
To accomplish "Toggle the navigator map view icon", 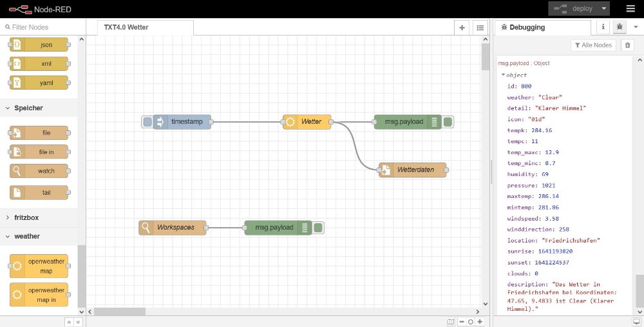I will 451,321.
